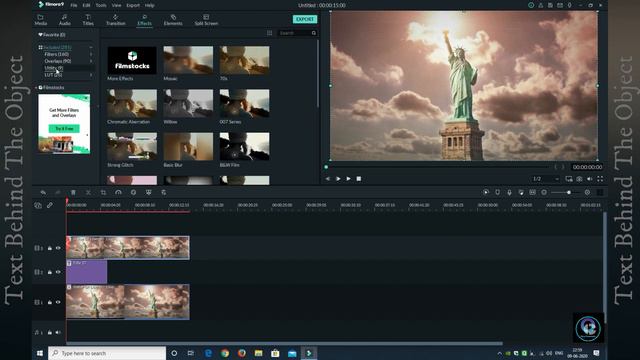
Task: Select the crop tool in timeline toolbar
Action: click(103, 192)
